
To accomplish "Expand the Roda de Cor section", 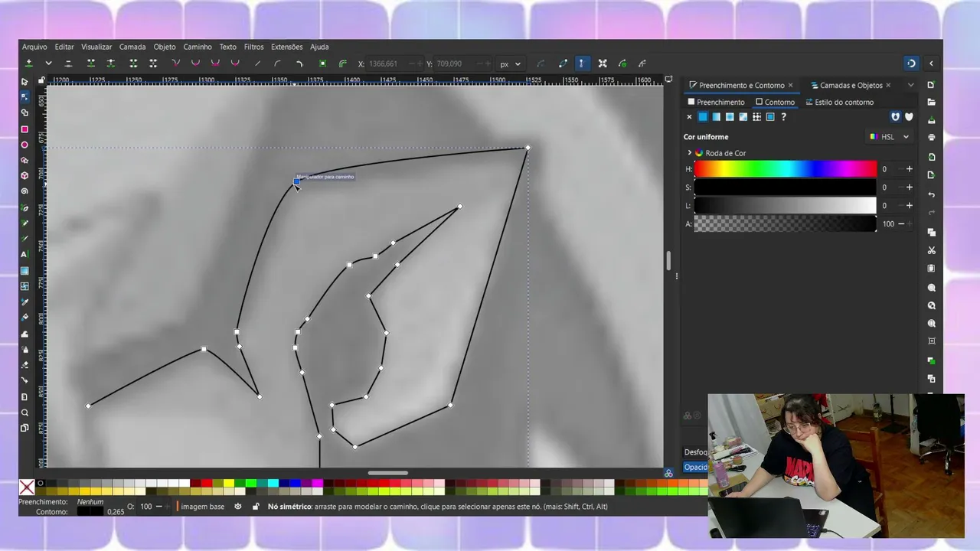I will [x=689, y=153].
